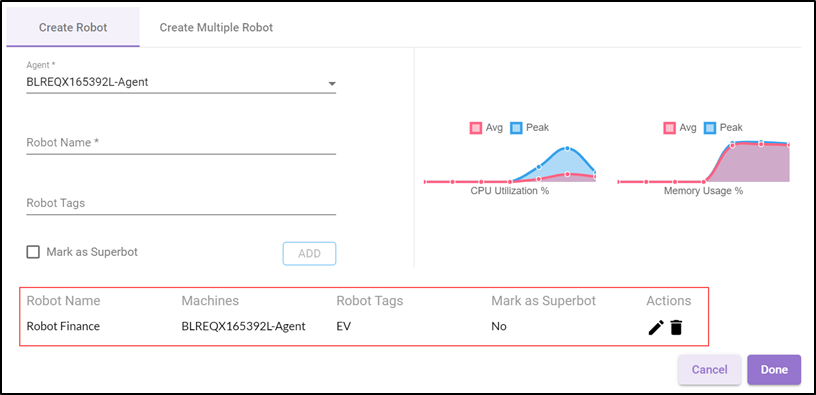Check the Mark as Superbot checkbox
Screen dimensions: 816x395
pyautogui.click(x=33, y=252)
